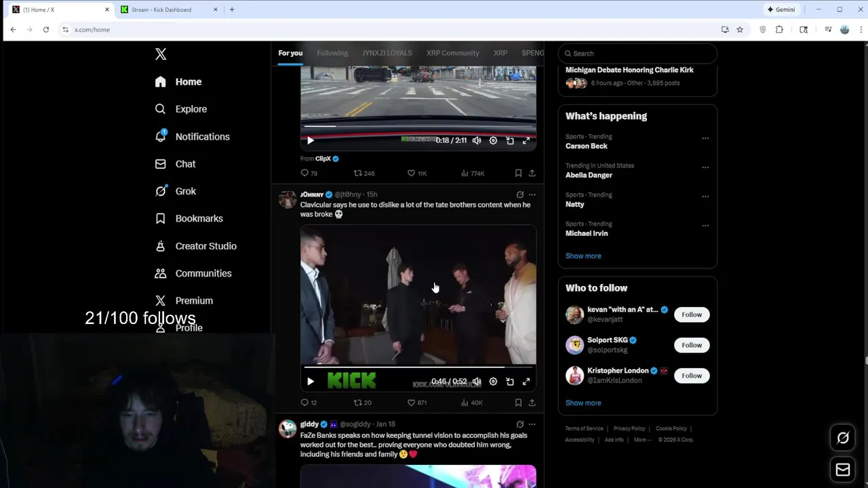Open settings gear on ClipX video
The image size is (868, 488).
coord(493,140)
